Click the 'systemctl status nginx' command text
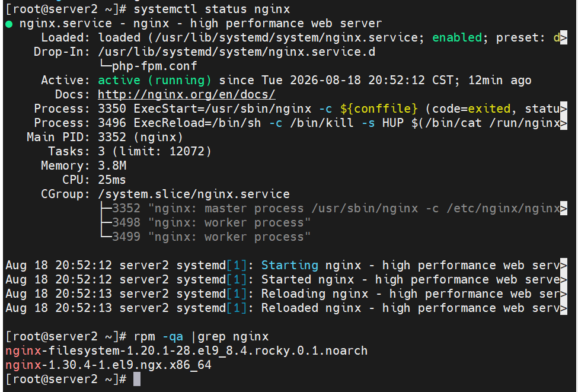Screen dimensions: 578x392 [212, 9]
